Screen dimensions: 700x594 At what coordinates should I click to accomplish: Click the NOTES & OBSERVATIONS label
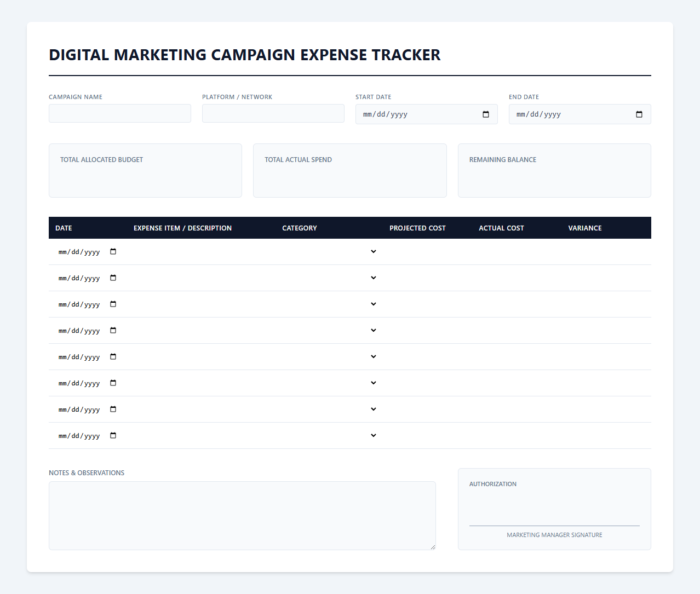tap(87, 473)
